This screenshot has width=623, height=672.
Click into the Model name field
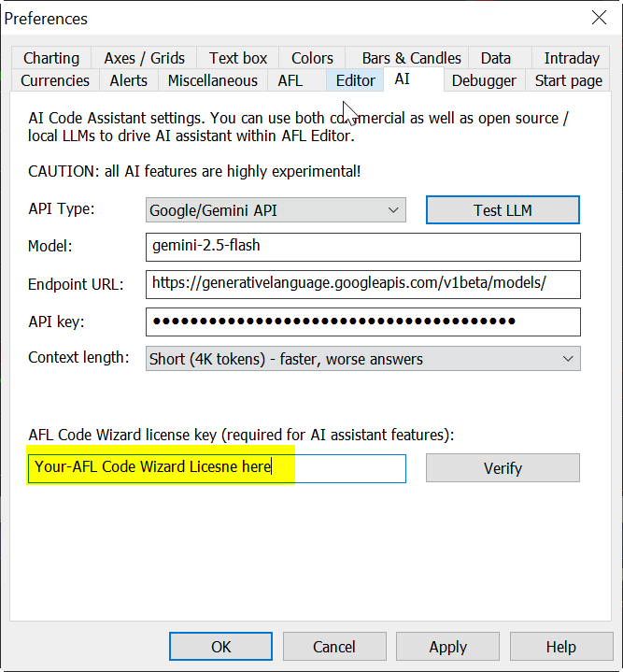362,247
